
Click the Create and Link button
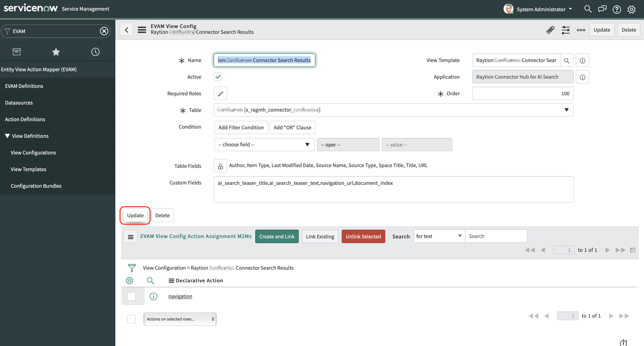coord(277,236)
